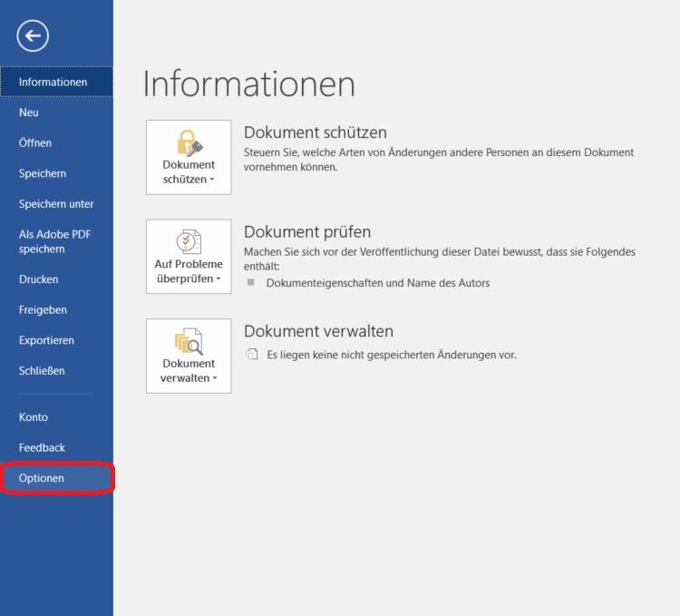Open the Konto settings page
Image resolution: width=680 pixels, height=616 pixels.
[34, 417]
